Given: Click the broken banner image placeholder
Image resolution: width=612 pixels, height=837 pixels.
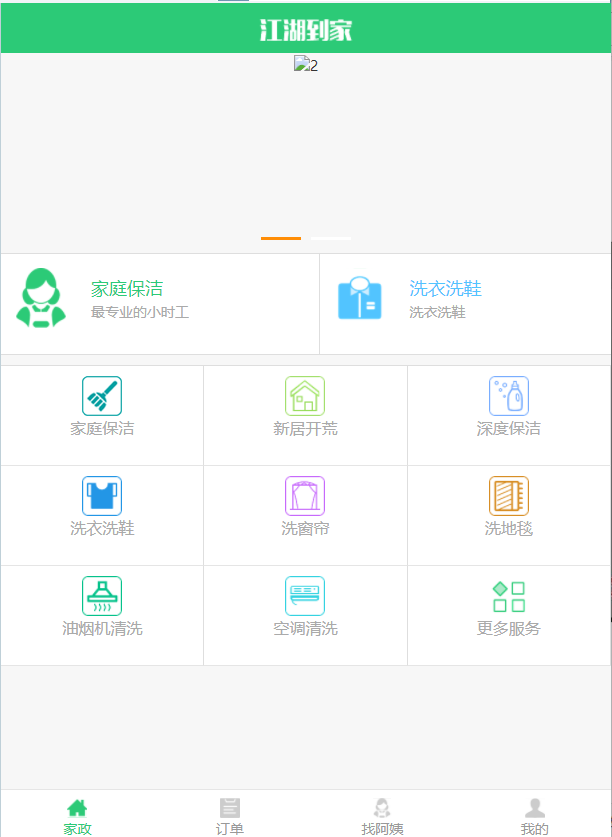Looking at the screenshot, I should (x=305, y=66).
